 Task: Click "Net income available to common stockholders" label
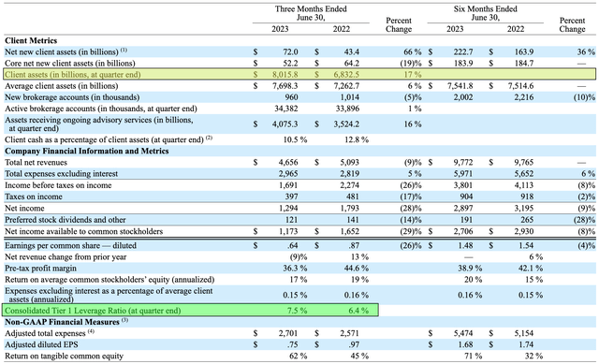tap(83, 231)
